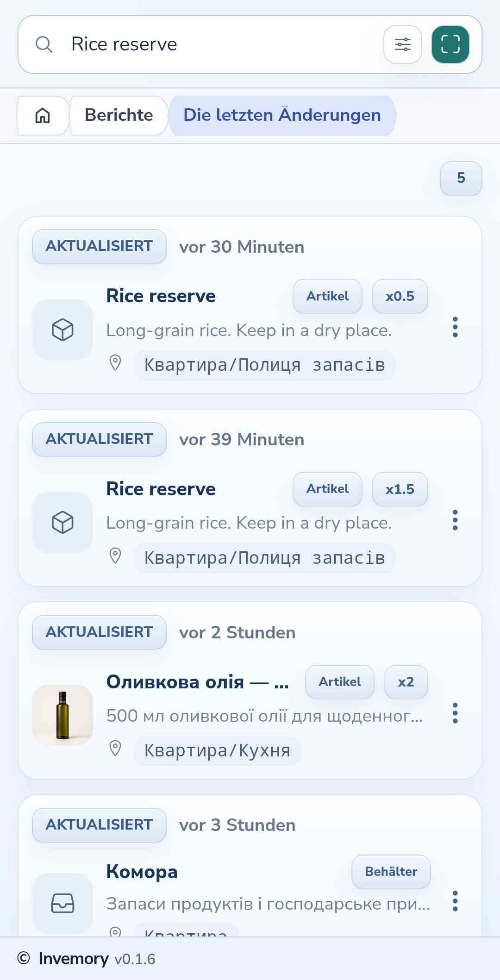Image resolution: width=500 pixels, height=980 pixels.
Task: Click the x0.5 quantity badge
Action: pos(400,296)
